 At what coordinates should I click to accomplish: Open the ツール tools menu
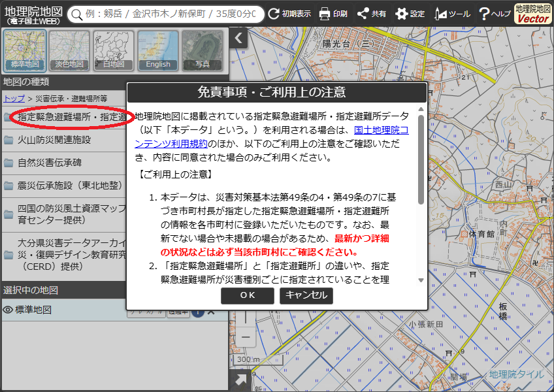[x=452, y=14]
